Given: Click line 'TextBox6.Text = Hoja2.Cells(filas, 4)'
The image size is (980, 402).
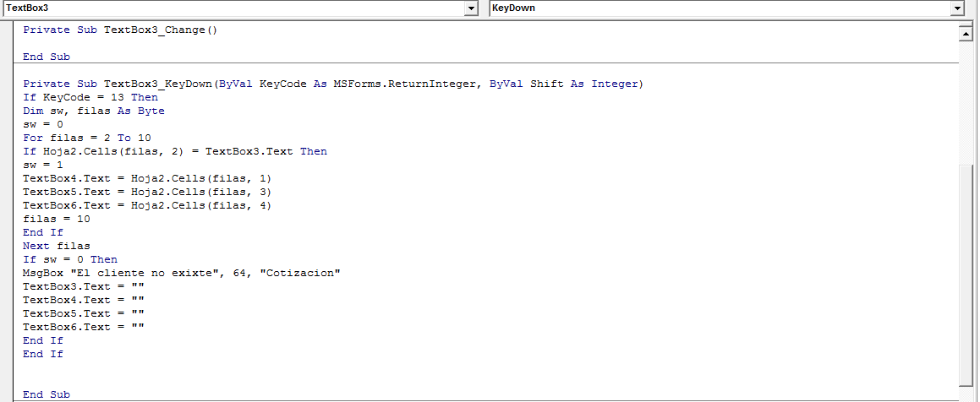Looking at the screenshot, I should pyautogui.click(x=147, y=205).
